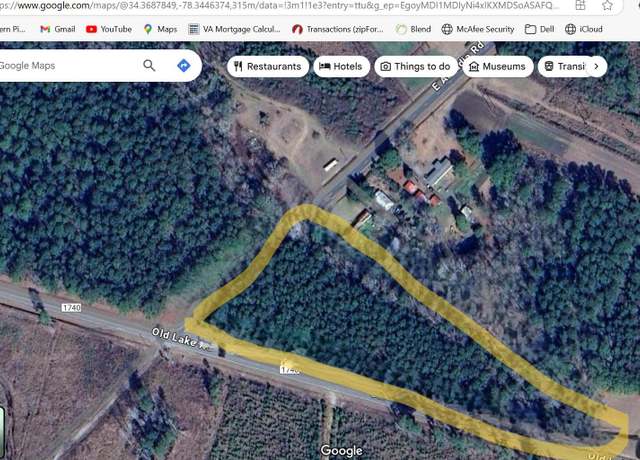Expand the Dell bookmarks folder
640x460 pixels.
(540, 29)
